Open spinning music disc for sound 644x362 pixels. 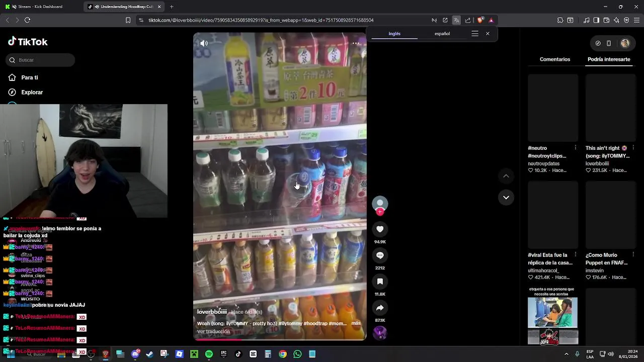coord(380,333)
